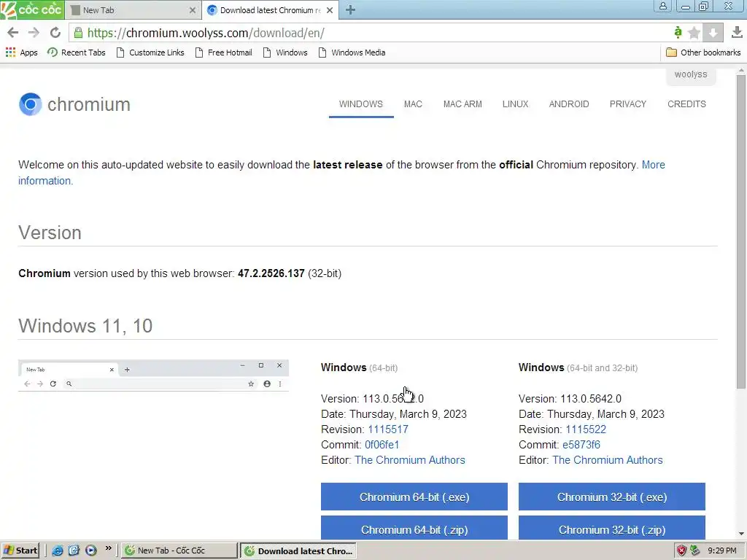Click the Windows 11, 10 heading
This screenshot has width=747, height=560.
pyautogui.click(x=85, y=326)
